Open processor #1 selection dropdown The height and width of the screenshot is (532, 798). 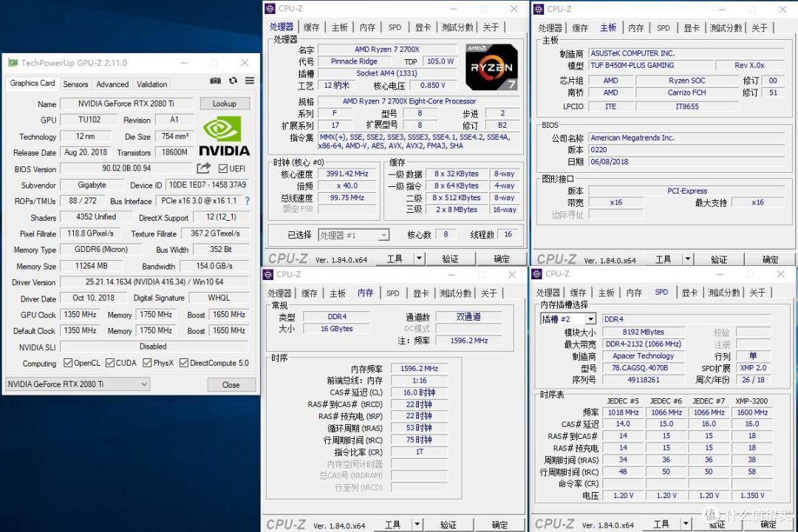click(354, 235)
